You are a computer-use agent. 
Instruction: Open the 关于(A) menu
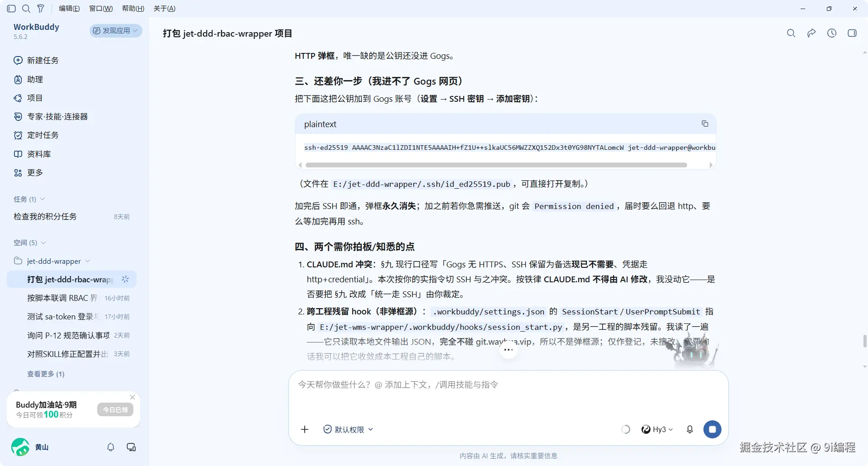point(165,9)
